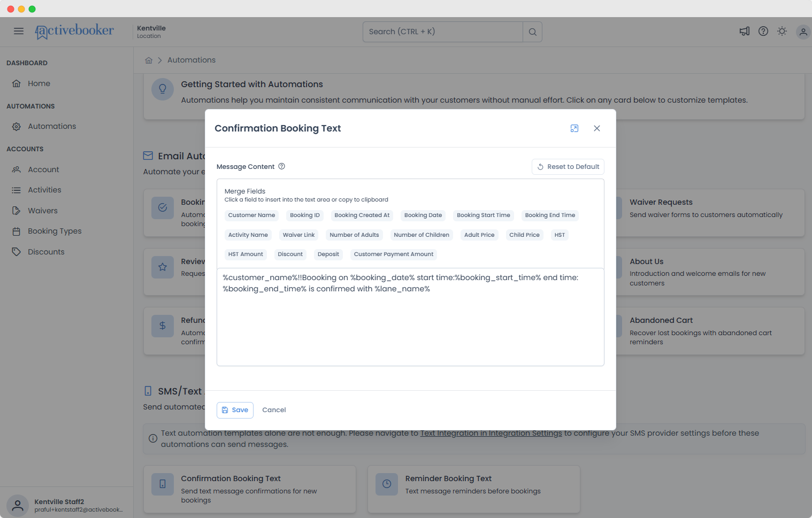Viewport: 812px width, 518px height.
Task: Click the Reminder Booking Text clock icon
Action: pyautogui.click(x=387, y=484)
